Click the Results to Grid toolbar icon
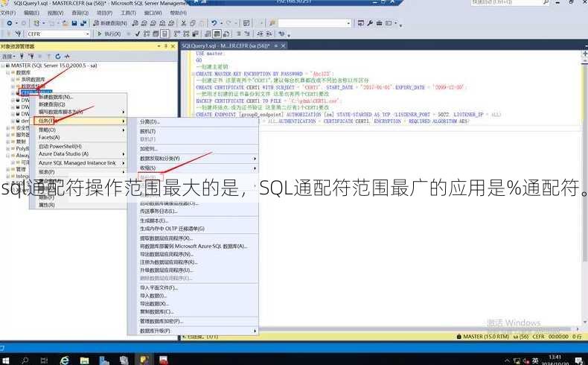 click(x=217, y=34)
